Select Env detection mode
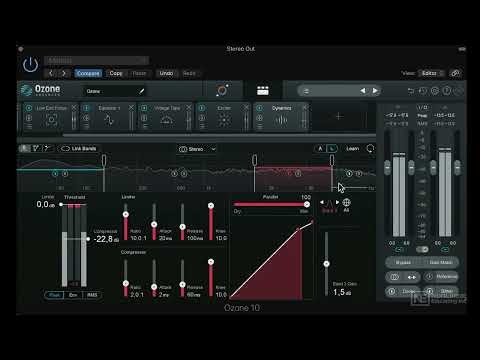480x360 pixels. click(73, 295)
